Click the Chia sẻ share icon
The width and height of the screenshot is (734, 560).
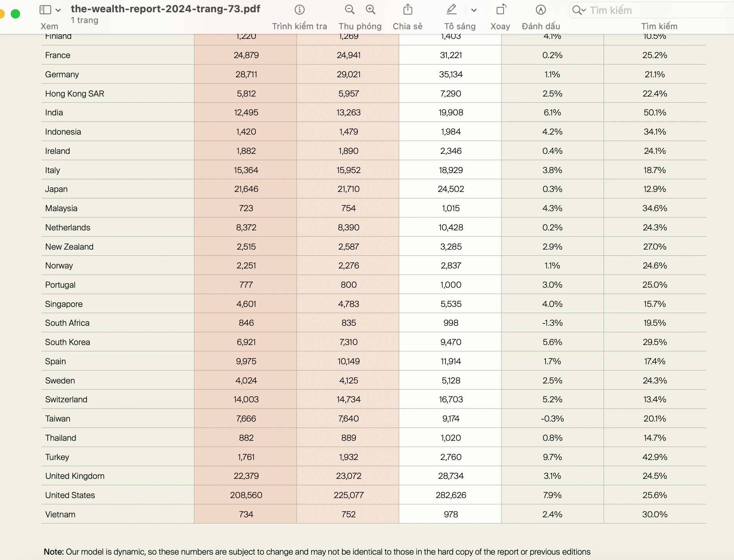[x=408, y=10]
